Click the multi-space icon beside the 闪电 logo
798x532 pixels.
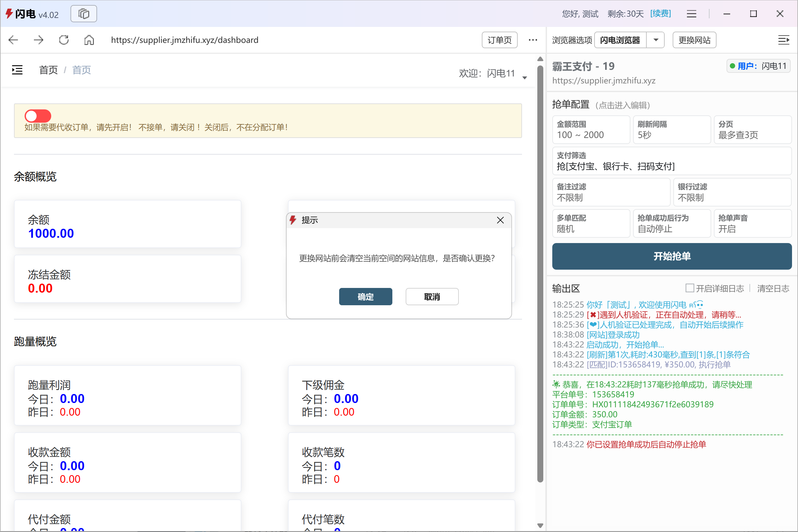point(83,14)
